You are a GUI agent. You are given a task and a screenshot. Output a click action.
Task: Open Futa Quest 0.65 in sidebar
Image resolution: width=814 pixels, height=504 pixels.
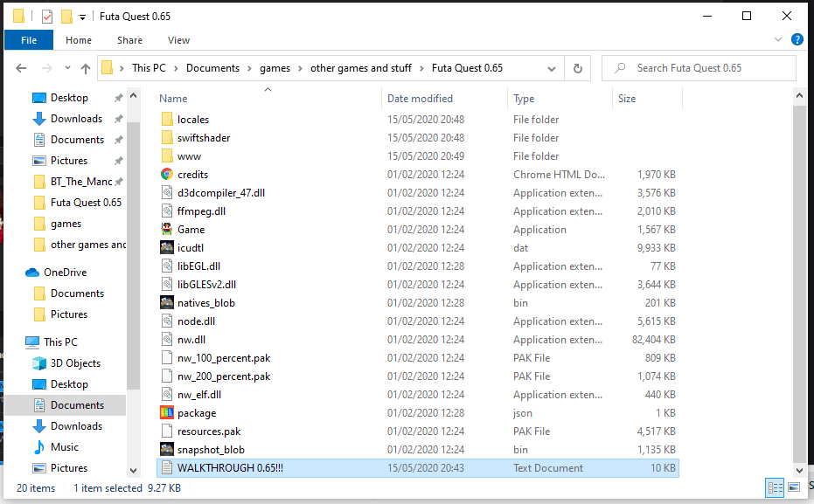pos(87,203)
